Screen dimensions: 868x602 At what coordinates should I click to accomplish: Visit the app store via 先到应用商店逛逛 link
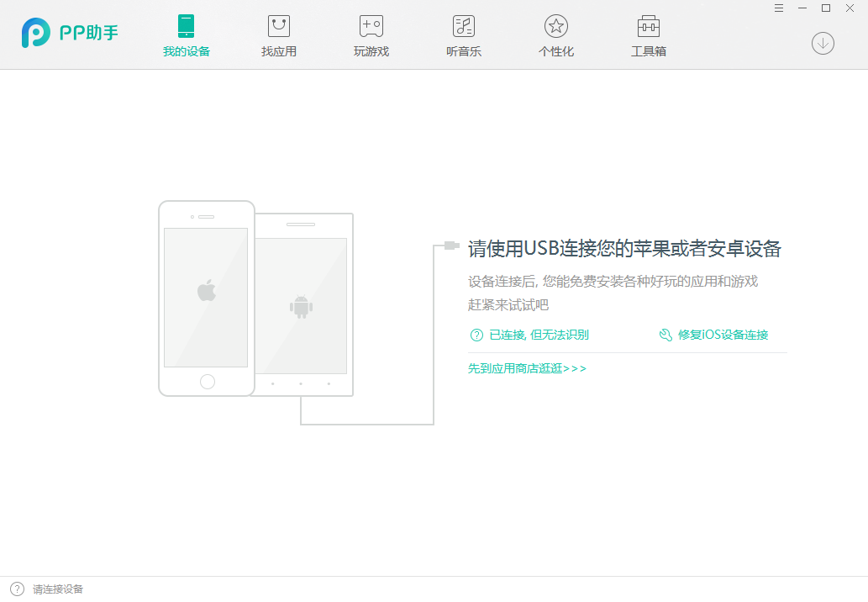(527, 367)
